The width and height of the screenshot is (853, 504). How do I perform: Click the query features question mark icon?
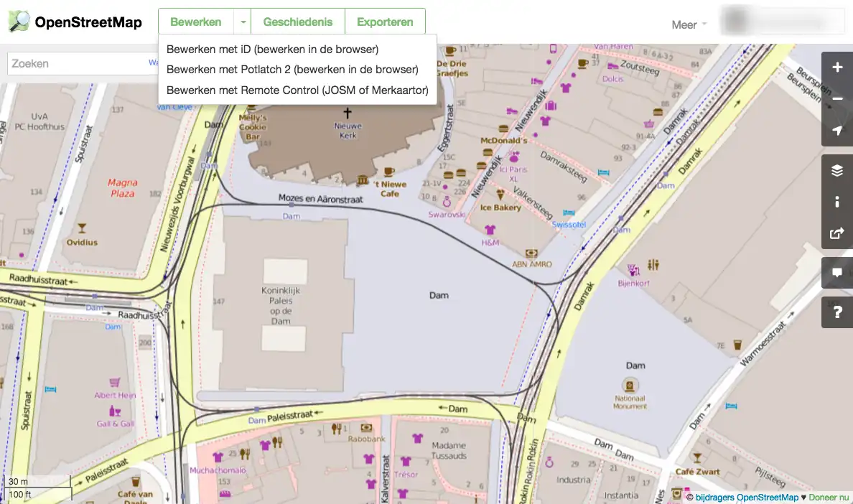tap(837, 312)
